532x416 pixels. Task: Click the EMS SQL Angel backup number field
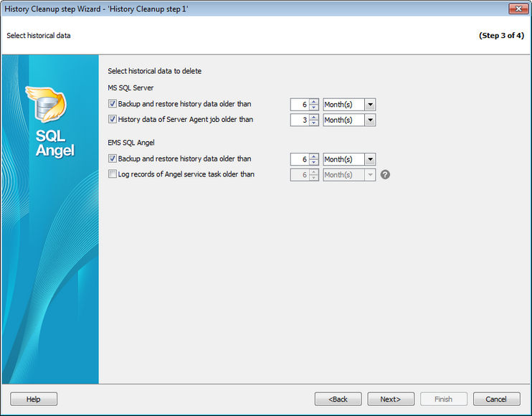(300, 159)
